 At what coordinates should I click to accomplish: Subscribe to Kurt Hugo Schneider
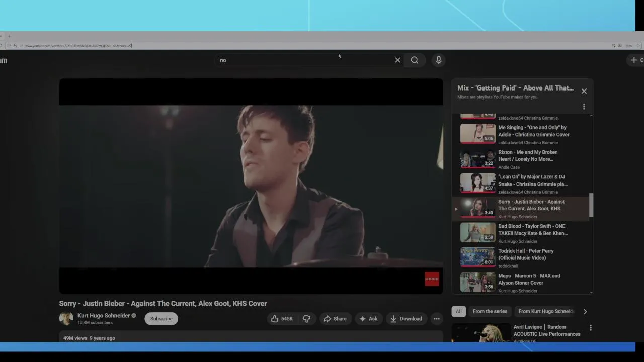point(162,319)
